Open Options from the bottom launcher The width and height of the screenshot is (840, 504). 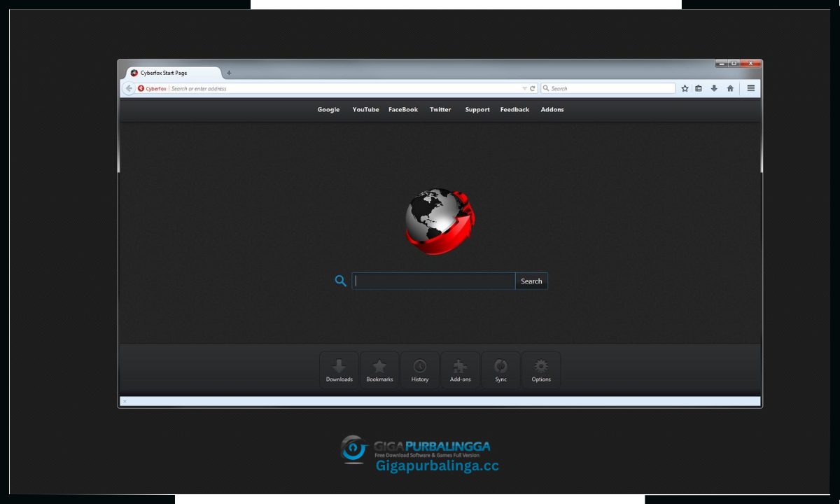541,370
